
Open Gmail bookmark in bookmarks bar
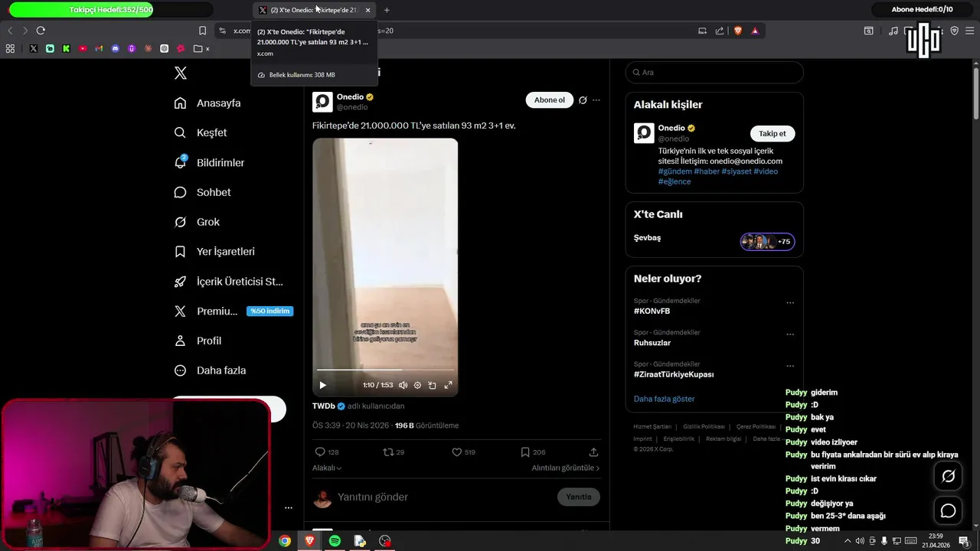[99, 48]
